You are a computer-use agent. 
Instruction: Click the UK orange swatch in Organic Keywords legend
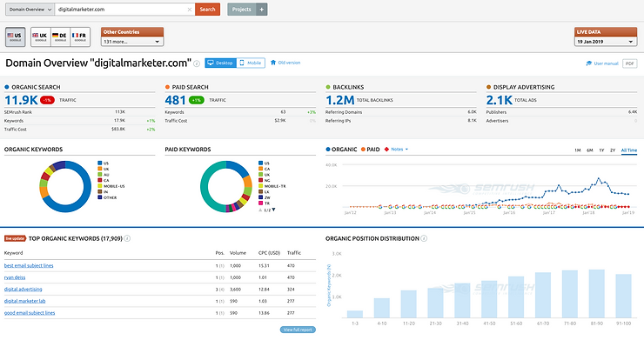(100, 169)
